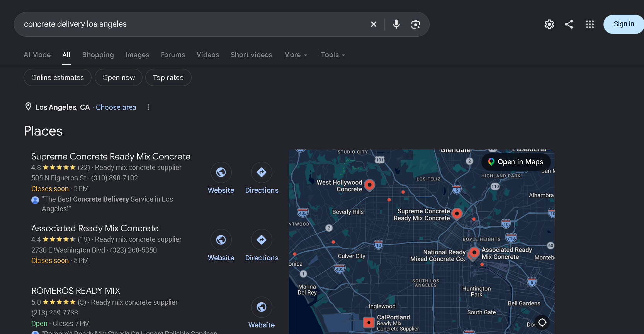Re-center the map with the location target icon
This screenshot has height=334, width=644.
point(542,322)
